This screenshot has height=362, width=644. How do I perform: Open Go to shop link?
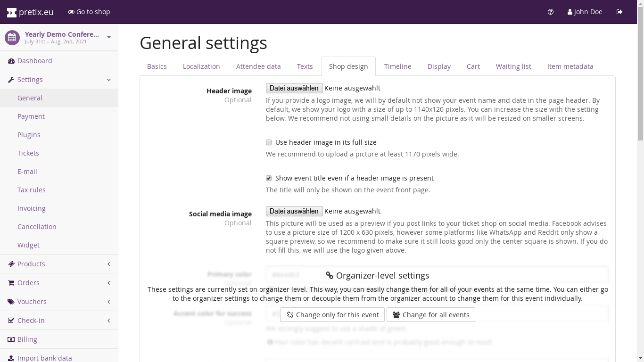[89, 12]
